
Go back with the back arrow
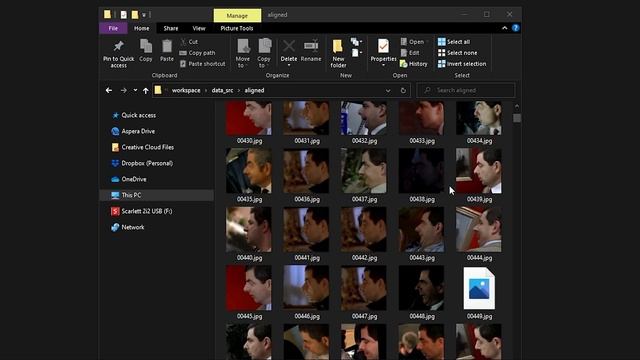click(109, 90)
